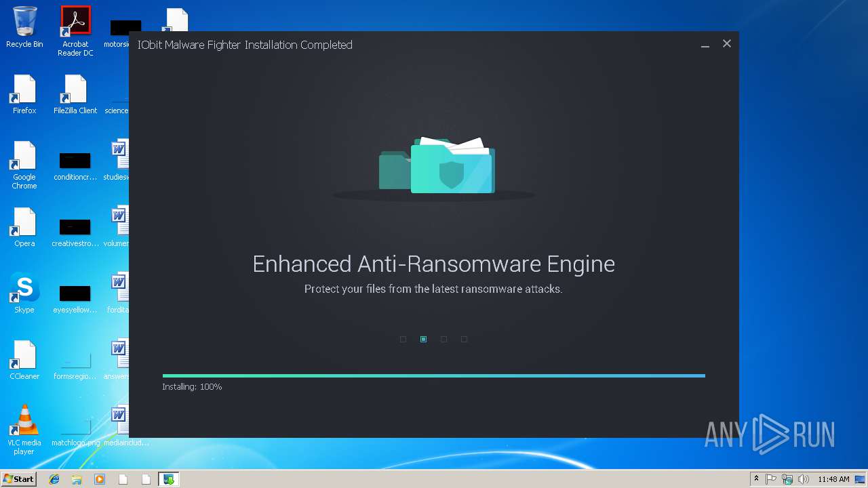This screenshot has height=488, width=868.
Task: Open the Recycle Bin desktop icon
Action: click(x=24, y=27)
